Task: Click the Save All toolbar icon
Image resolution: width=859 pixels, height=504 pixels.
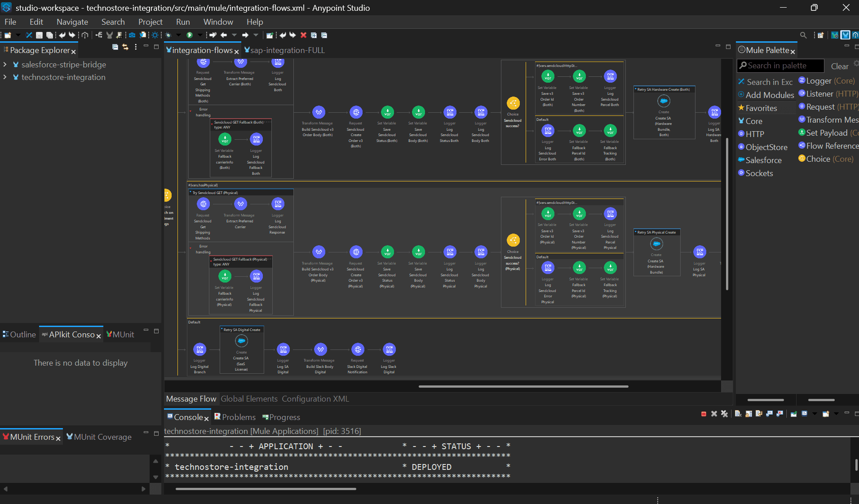Action: [49, 35]
